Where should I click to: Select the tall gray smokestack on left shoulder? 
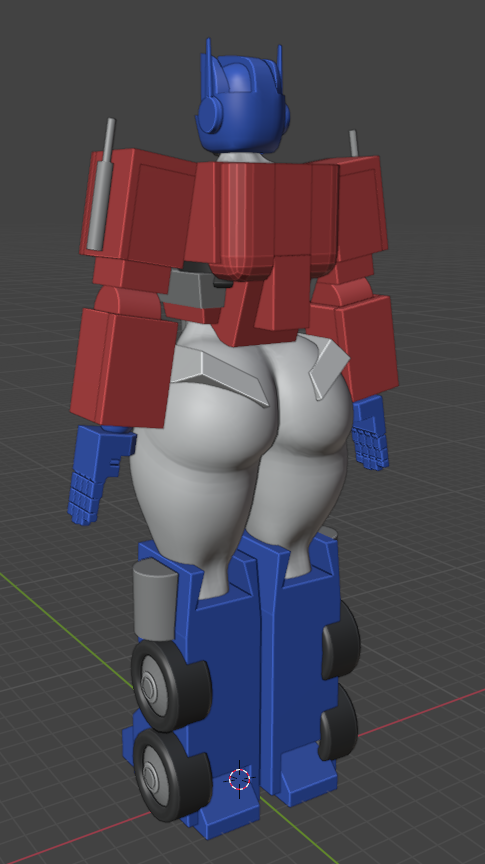[x=101, y=183]
